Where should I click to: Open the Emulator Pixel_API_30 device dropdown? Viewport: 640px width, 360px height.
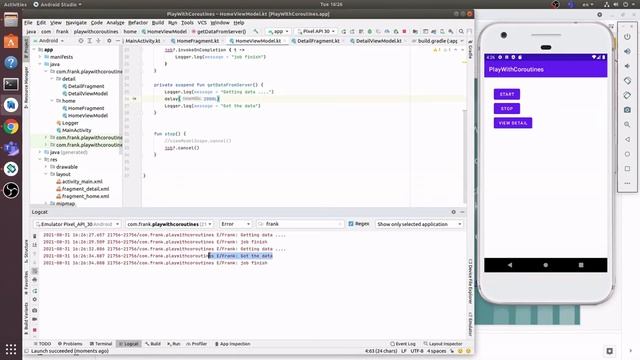pos(77,224)
